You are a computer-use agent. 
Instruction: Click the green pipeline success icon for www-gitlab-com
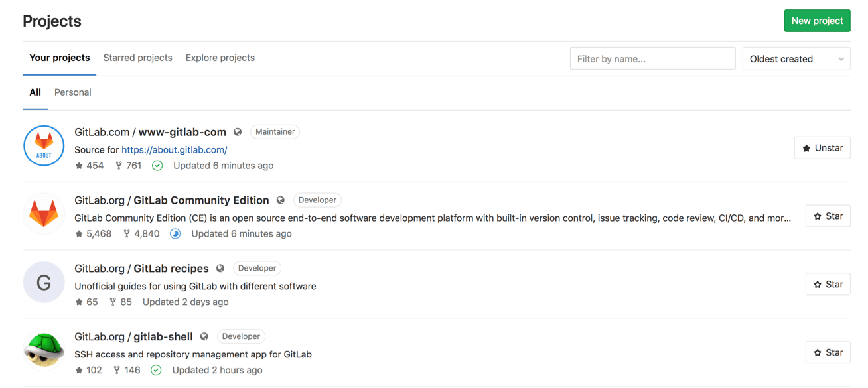click(157, 165)
